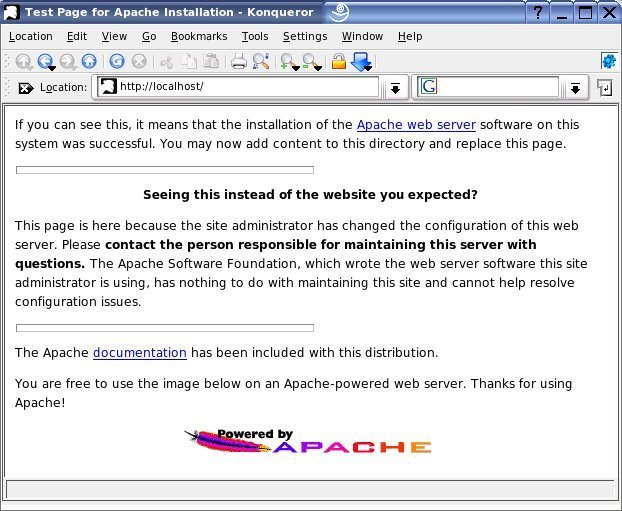Increase font size with zoom-in icon
622x511 pixels.
click(289, 62)
